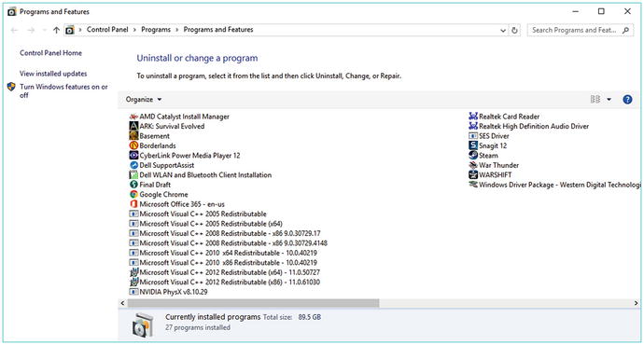Image resolution: width=644 pixels, height=345 pixels.
Task: Select Visual C++ 2010 x64 Redistributable
Action: point(223,253)
